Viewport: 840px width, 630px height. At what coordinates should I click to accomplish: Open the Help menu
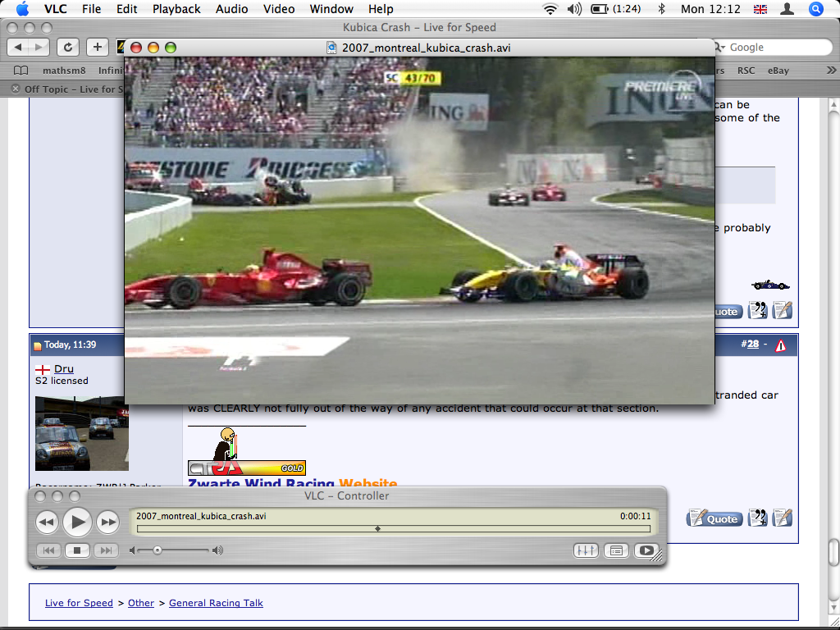coord(381,9)
